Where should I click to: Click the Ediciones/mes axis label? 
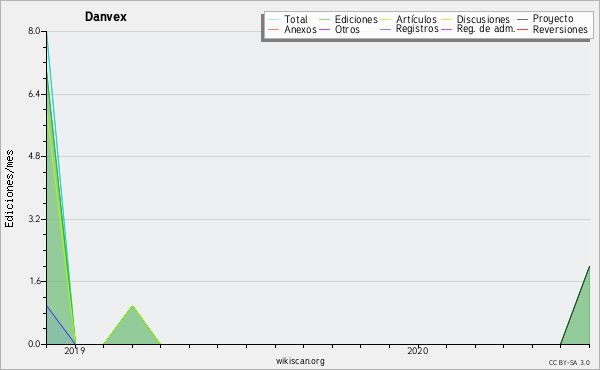9,189
